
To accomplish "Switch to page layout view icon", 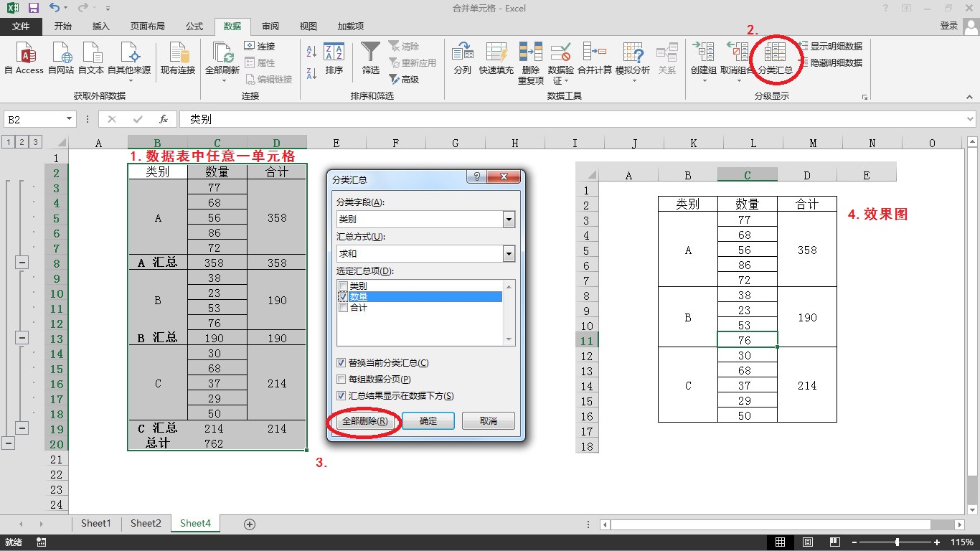I will click(808, 542).
